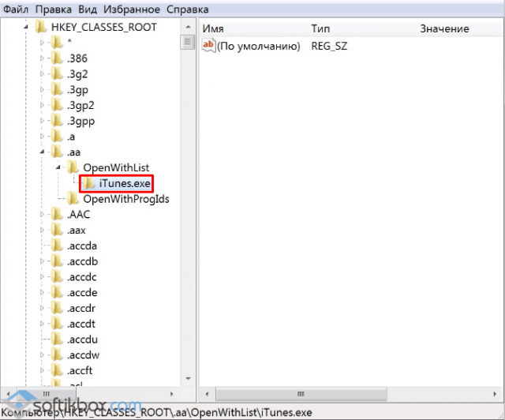Click the .3gp2 folder icon
The image size is (505, 420).
pos(57,105)
